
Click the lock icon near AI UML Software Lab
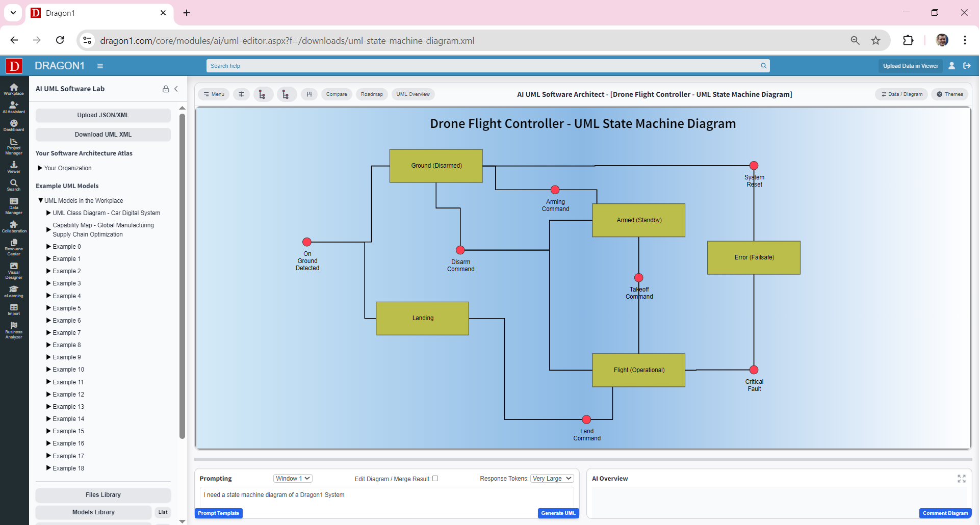[x=165, y=89]
